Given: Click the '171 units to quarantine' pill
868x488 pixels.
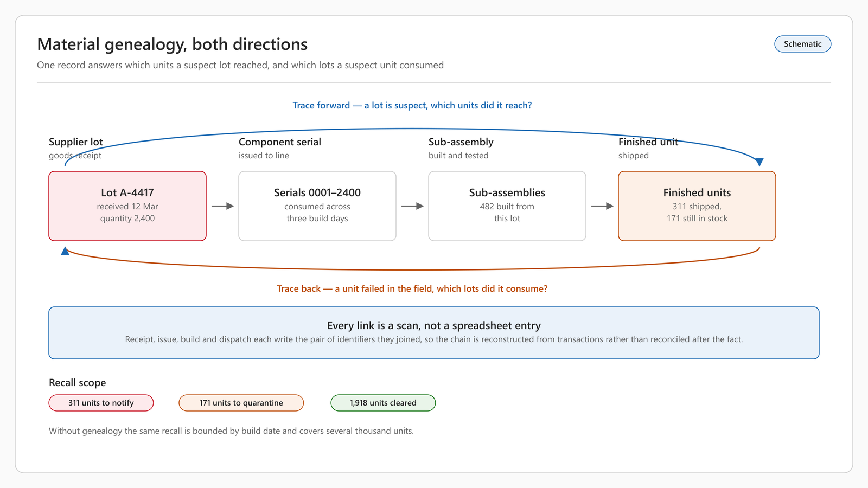Looking at the screenshot, I should point(241,403).
